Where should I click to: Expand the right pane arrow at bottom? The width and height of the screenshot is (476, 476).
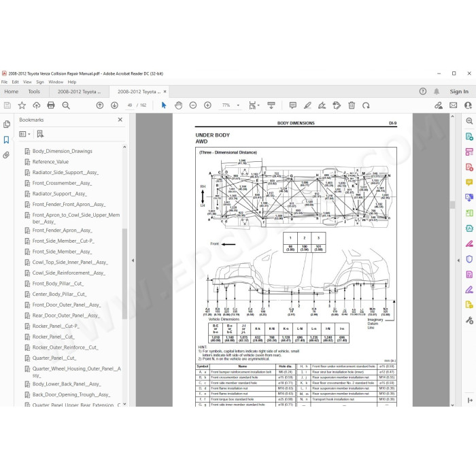click(470, 400)
